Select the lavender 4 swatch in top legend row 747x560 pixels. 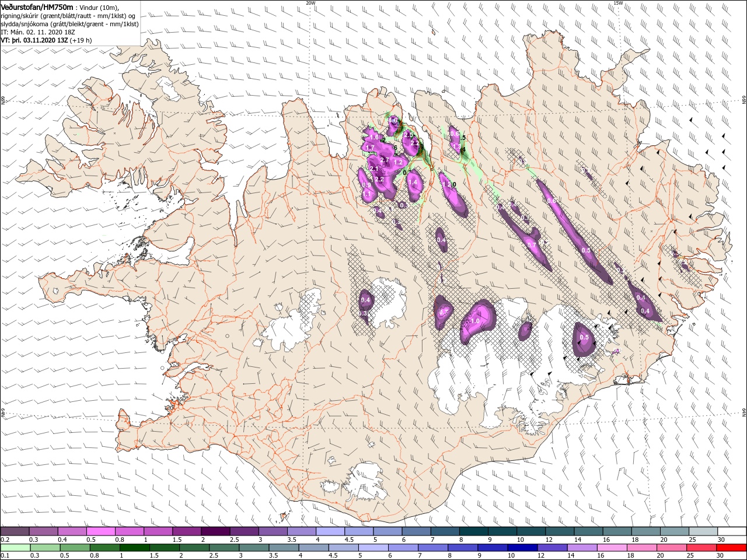(x=330, y=531)
